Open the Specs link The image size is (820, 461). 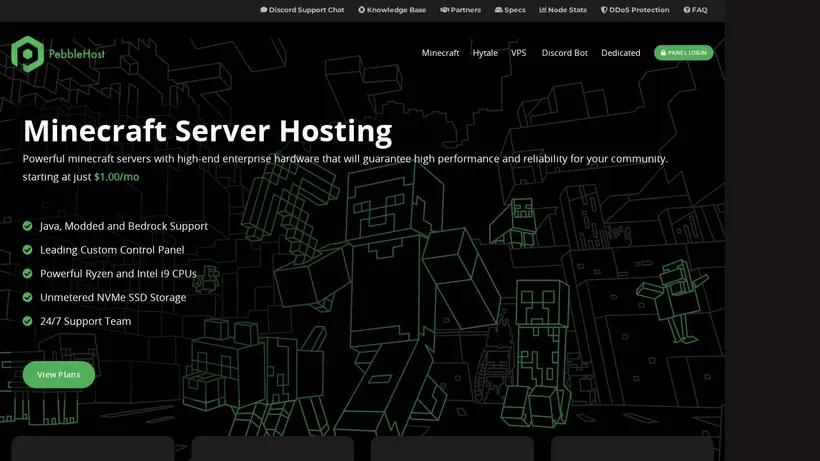(x=510, y=10)
